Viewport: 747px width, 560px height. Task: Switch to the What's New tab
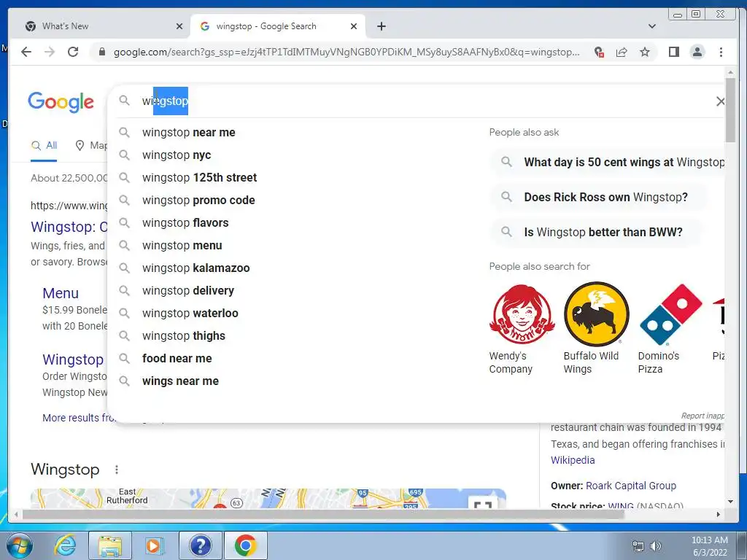[x=101, y=26]
